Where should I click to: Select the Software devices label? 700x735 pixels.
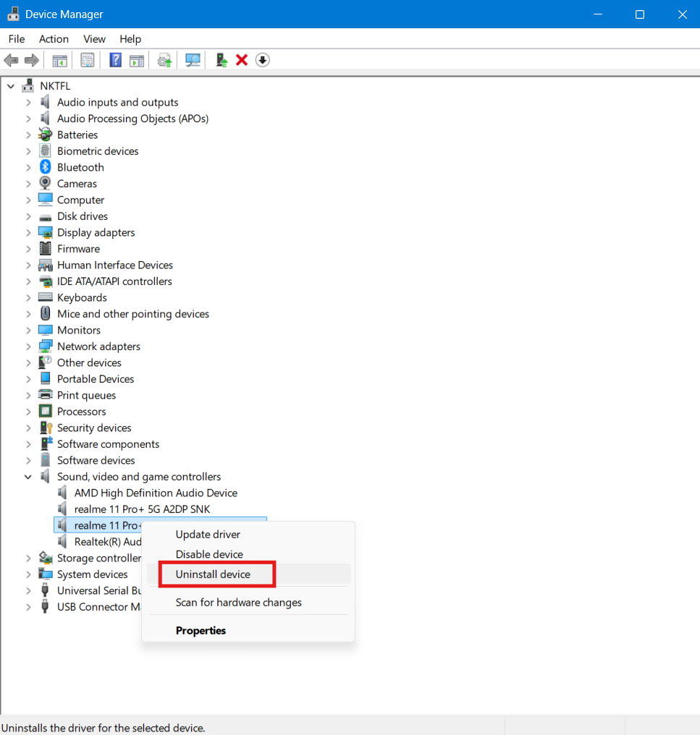pos(96,460)
